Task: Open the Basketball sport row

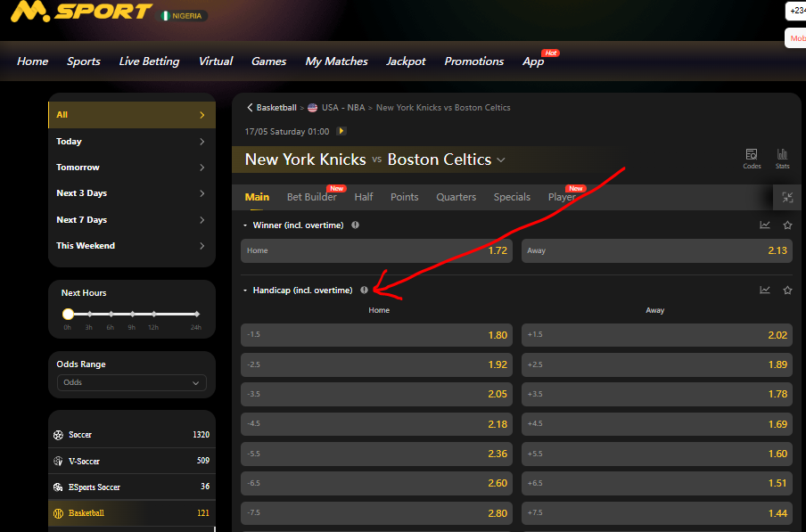Action: coord(132,513)
